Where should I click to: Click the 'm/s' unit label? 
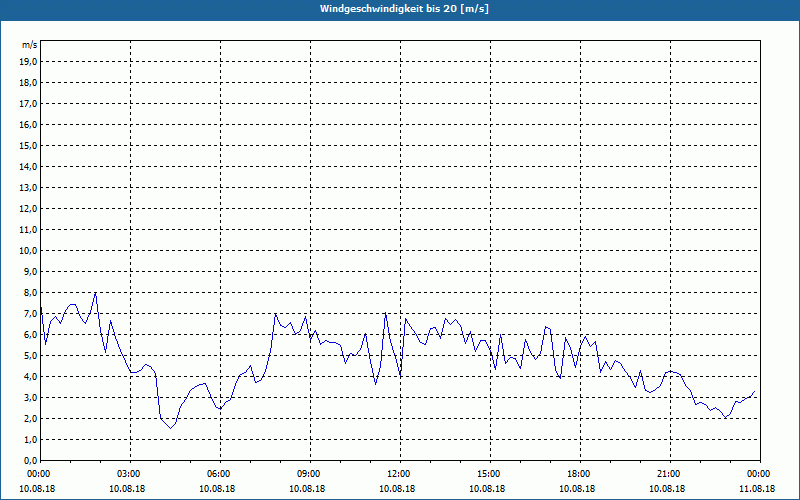[29, 45]
